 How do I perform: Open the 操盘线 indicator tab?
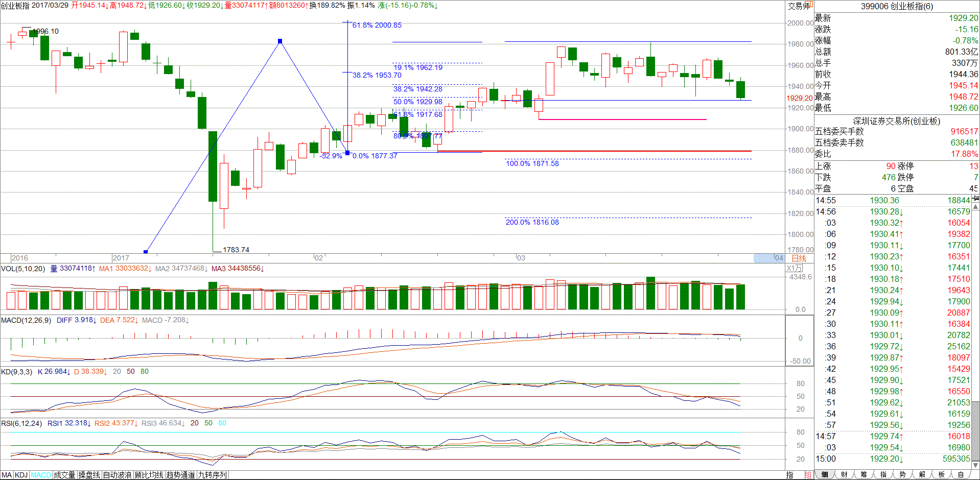click(89, 475)
